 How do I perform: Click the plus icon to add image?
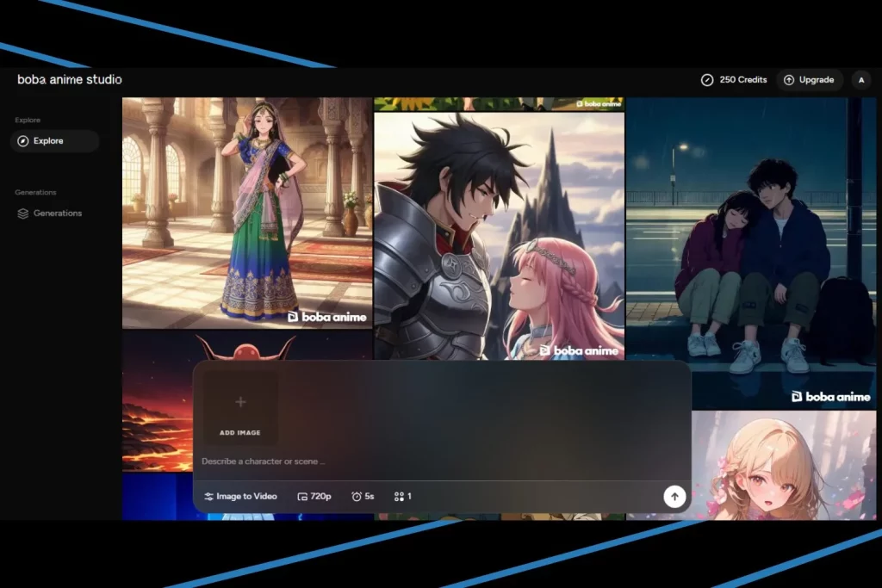240,402
